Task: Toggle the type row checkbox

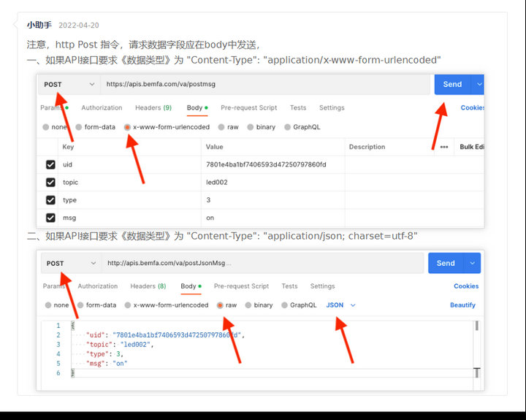Action: pos(50,200)
